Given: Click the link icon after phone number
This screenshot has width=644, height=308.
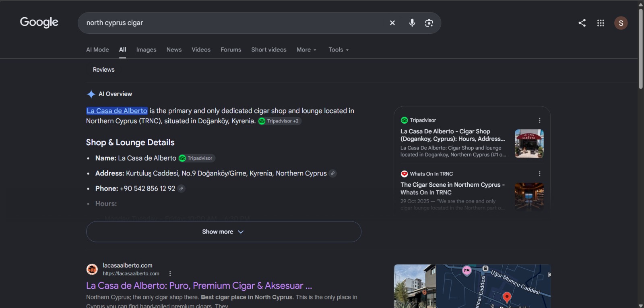Looking at the screenshot, I should [x=182, y=188].
